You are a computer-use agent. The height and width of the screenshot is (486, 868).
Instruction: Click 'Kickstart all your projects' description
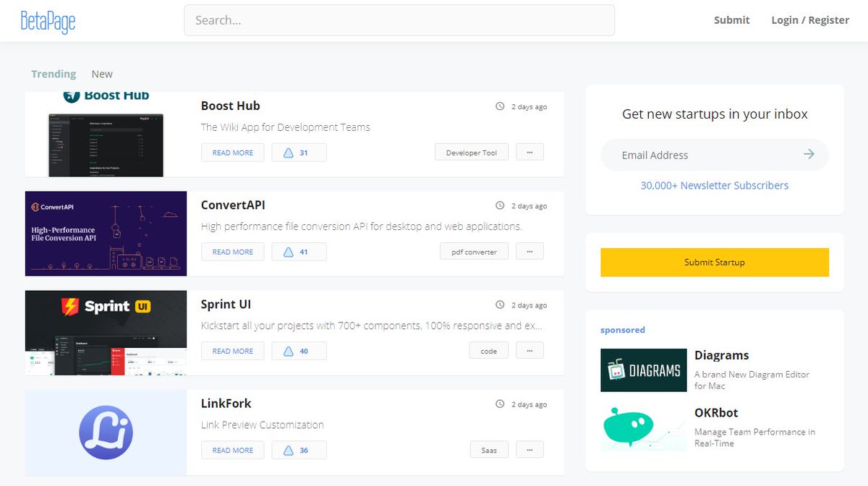372,325
